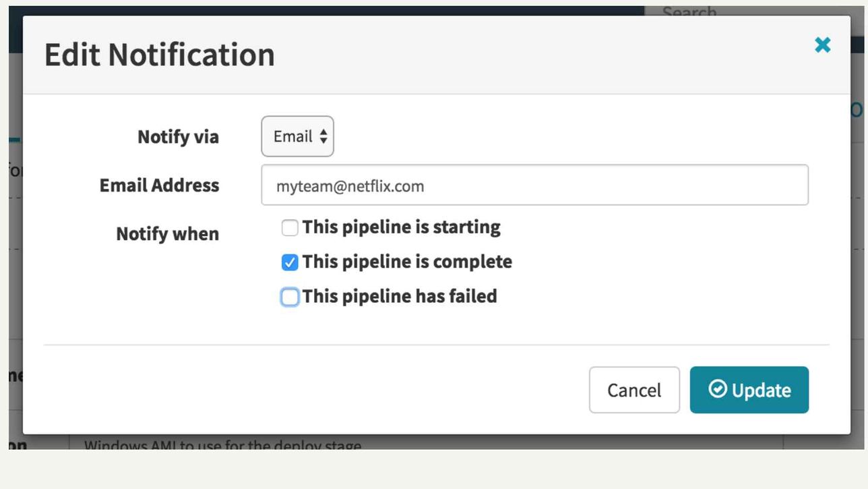The height and width of the screenshot is (489, 868).
Task: Click the 'This pipeline is starting' label text
Action: pos(401,227)
